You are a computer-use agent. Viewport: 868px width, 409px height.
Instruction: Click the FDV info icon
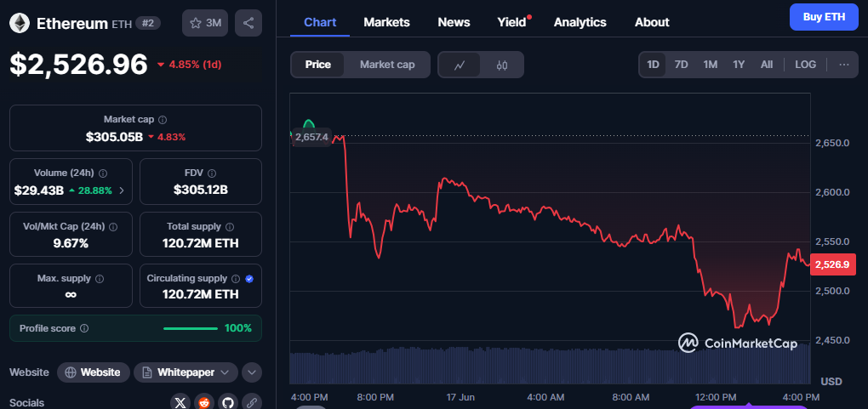tap(212, 173)
